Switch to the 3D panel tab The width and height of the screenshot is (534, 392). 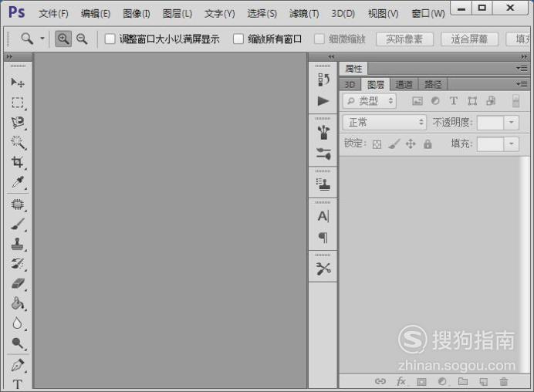350,84
